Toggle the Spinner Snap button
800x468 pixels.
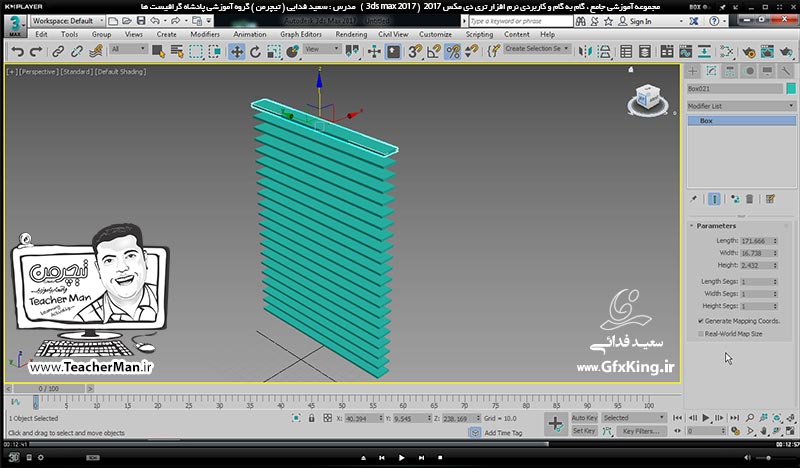(471, 52)
